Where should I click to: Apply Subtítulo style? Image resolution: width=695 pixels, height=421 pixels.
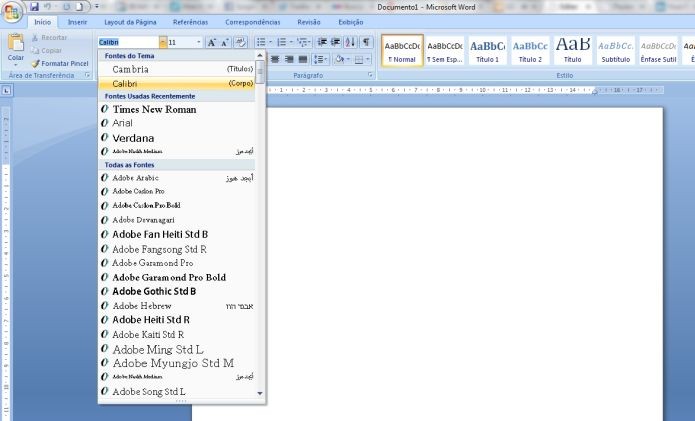tap(615, 51)
